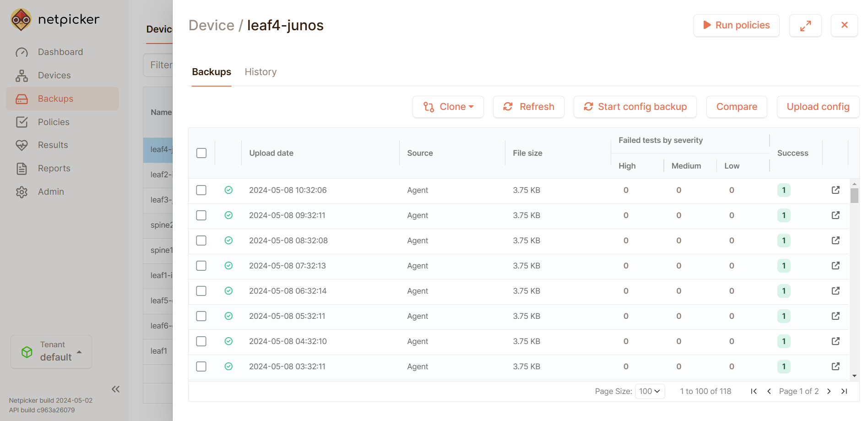
Task: Click the success badge for 06:32:14 backup
Action: [784, 291]
